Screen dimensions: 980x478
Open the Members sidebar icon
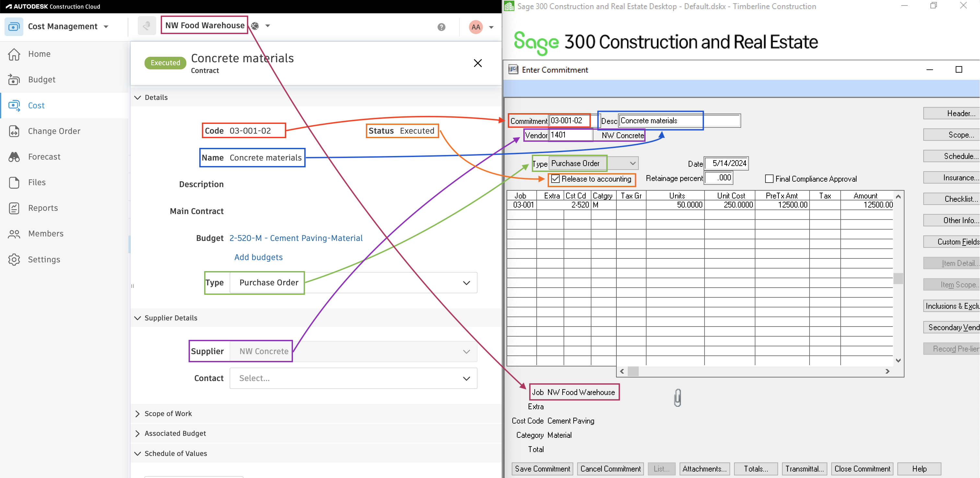(14, 234)
